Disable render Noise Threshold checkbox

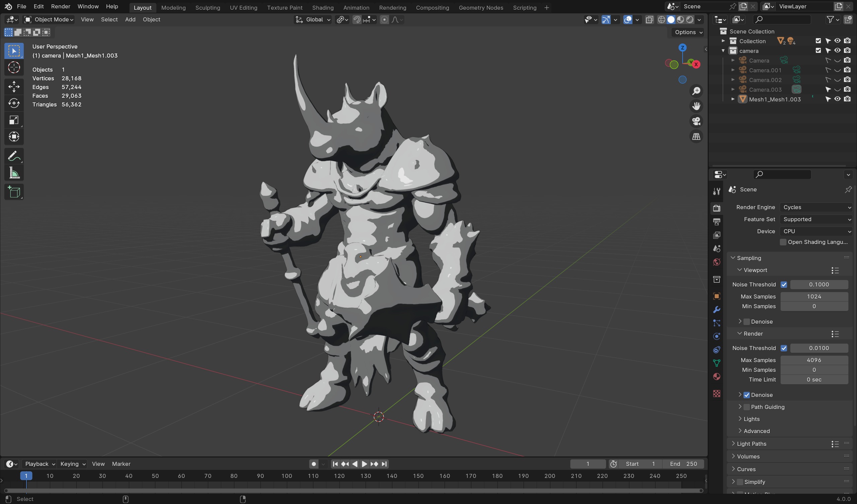tap(784, 348)
